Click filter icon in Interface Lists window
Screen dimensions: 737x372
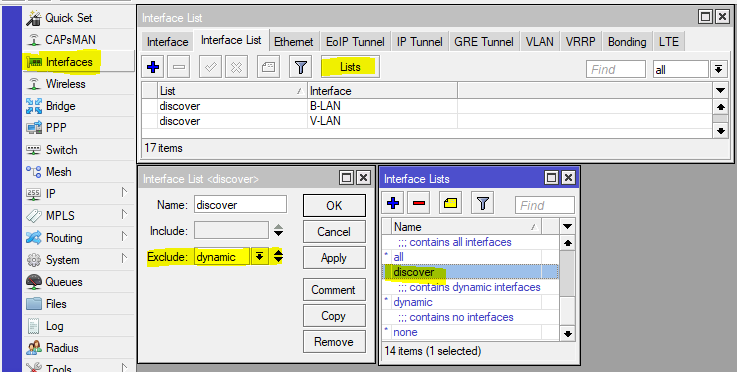483,204
